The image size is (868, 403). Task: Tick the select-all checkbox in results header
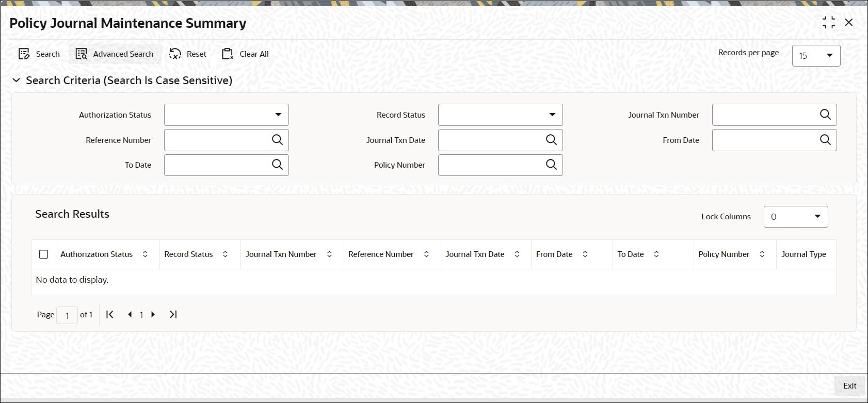[x=43, y=254]
